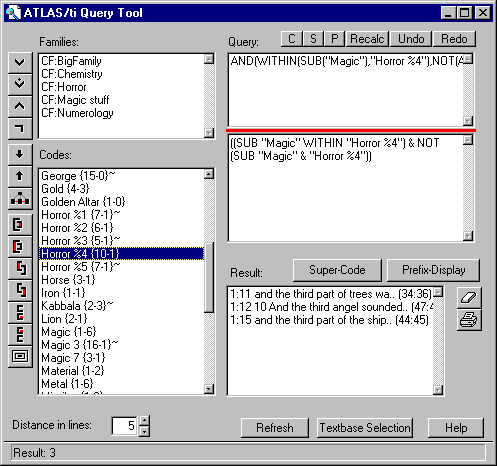
Task: Click the eraser icon beside results
Action: tap(469, 298)
